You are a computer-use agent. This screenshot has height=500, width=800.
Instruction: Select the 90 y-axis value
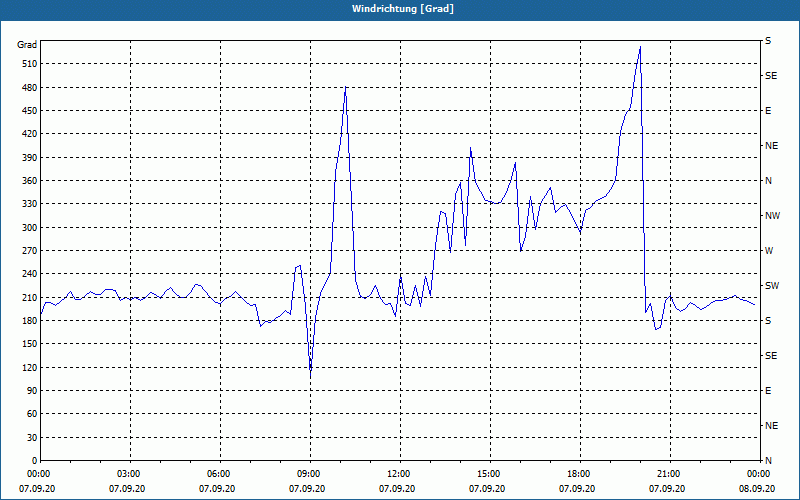pyautogui.click(x=32, y=391)
